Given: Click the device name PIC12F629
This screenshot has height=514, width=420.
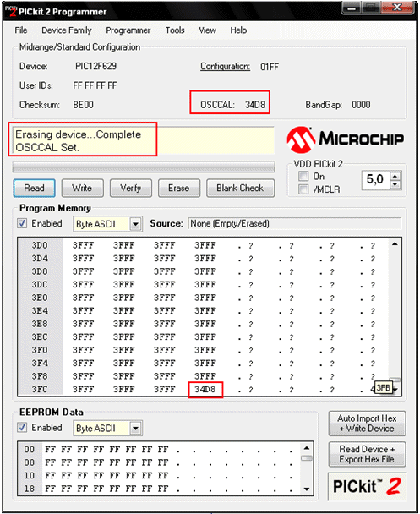Looking at the screenshot, I should click(96, 66).
